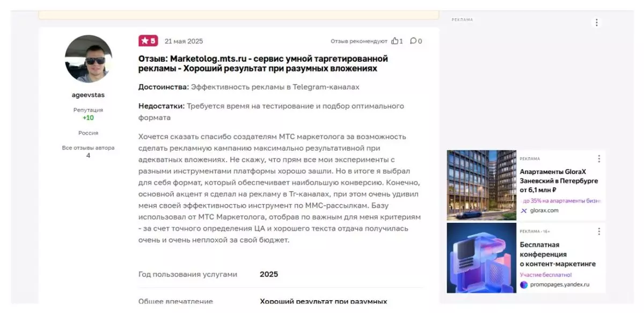Open the GloraX building ad image
The height and width of the screenshot is (313, 644).
pos(481,185)
